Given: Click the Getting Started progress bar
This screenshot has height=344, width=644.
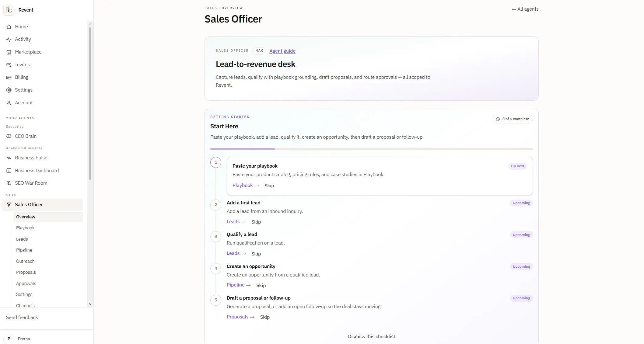Looking at the screenshot, I should point(371,149).
